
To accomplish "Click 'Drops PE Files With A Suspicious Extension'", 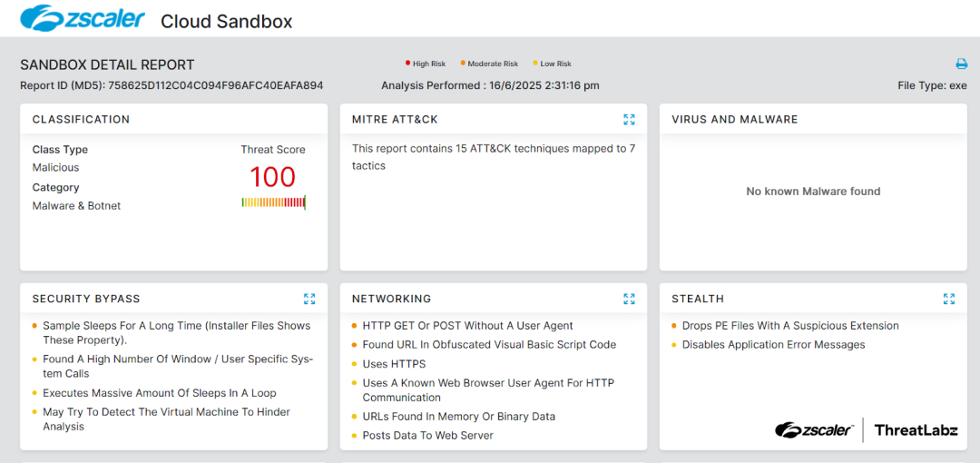I will [789, 326].
